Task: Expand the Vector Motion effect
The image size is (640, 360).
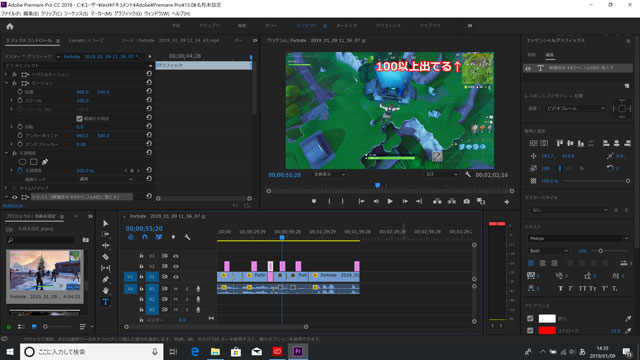Action: (x=6, y=74)
